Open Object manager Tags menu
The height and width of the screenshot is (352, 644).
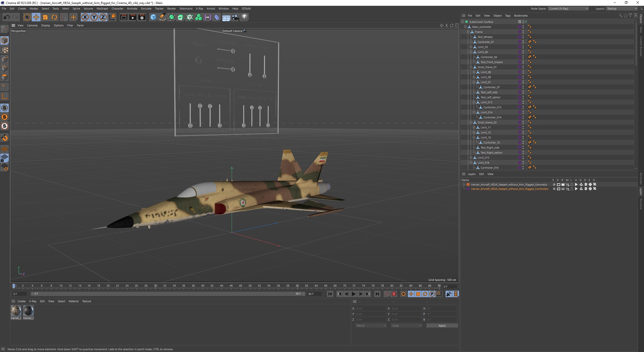click(508, 16)
